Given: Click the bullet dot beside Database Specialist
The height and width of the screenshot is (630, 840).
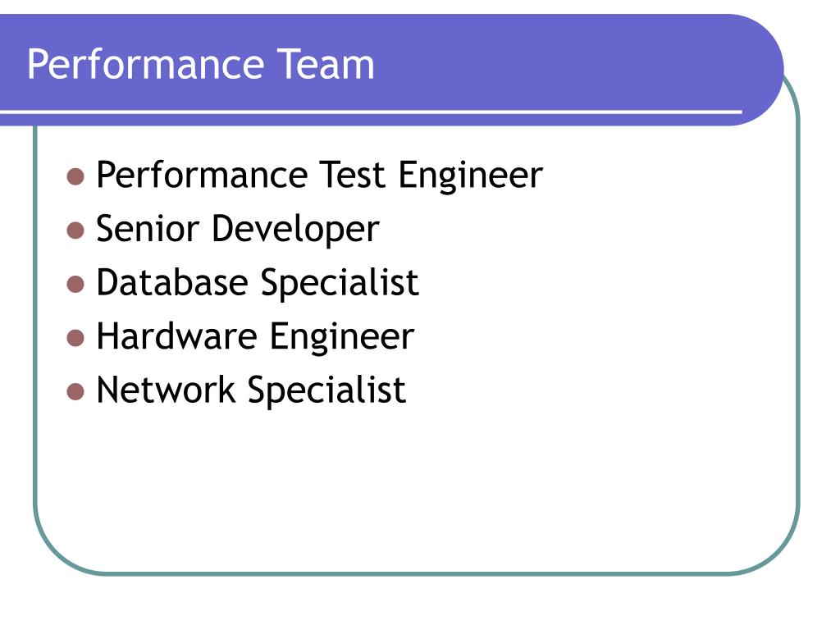Looking at the screenshot, I should coord(75,284).
